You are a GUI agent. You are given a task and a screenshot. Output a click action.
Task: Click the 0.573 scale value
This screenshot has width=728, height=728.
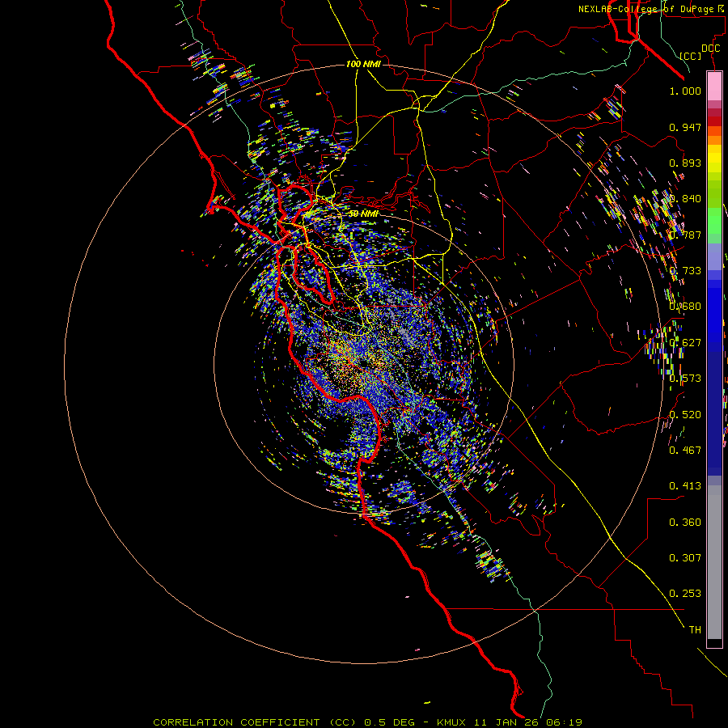click(685, 379)
